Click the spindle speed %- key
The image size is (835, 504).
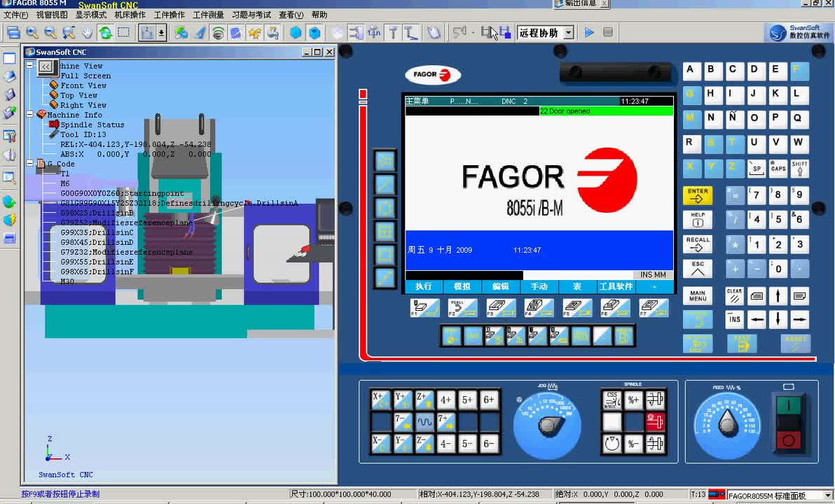click(633, 443)
